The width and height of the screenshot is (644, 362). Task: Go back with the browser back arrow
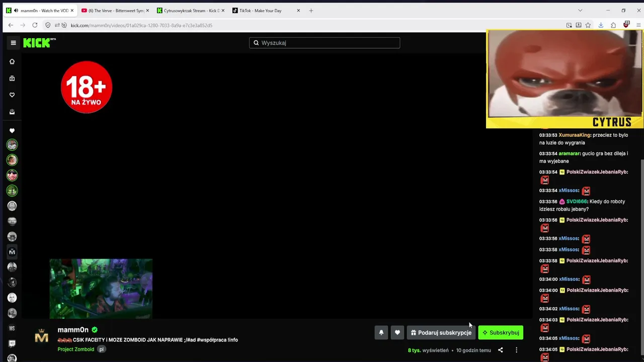(x=11, y=25)
